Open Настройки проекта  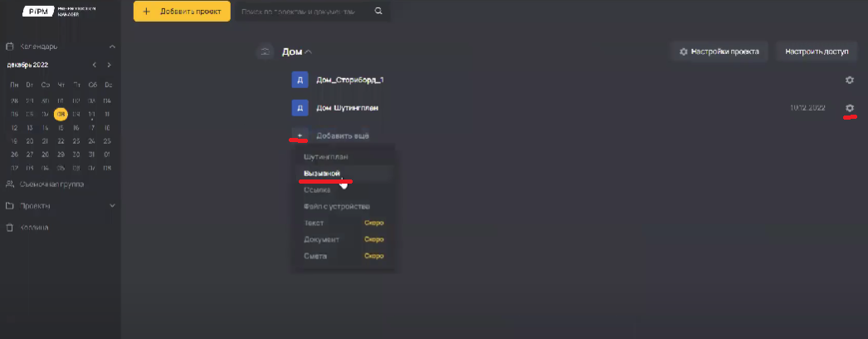click(719, 52)
